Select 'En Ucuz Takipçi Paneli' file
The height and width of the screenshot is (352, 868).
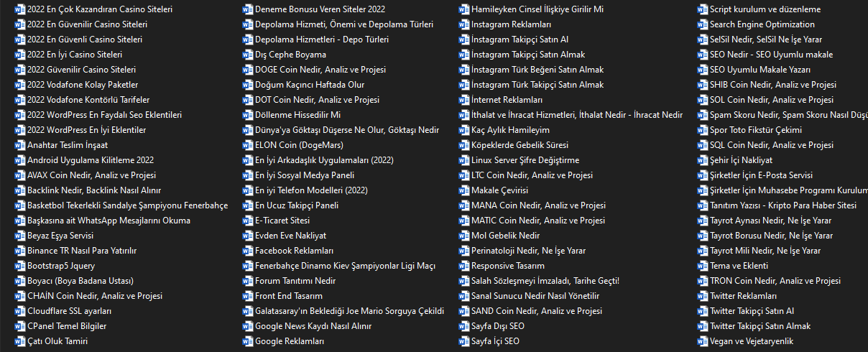pos(297,205)
